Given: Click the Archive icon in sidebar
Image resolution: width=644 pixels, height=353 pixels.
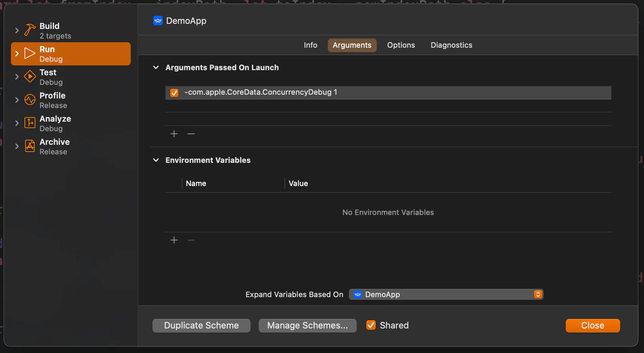Looking at the screenshot, I should pos(30,146).
